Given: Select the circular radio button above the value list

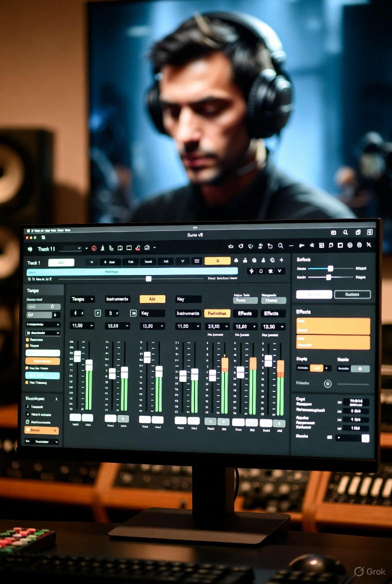Looking at the screenshot, I should click(327, 383).
